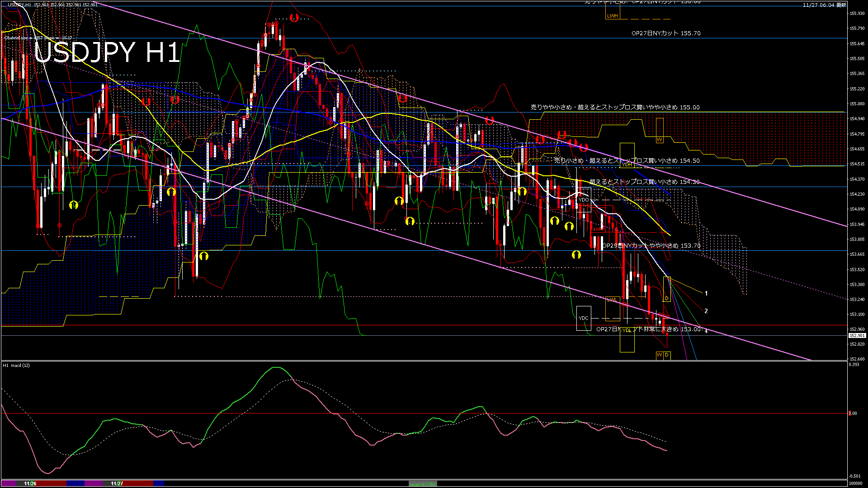Click the 155.00 ストップロス買いやや小さめ label
Image resolution: width=868 pixels, height=488 pixels.
(x=615, y=107)
